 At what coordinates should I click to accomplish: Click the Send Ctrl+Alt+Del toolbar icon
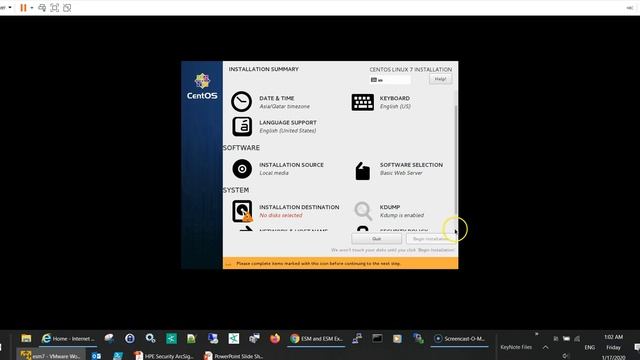42,8
